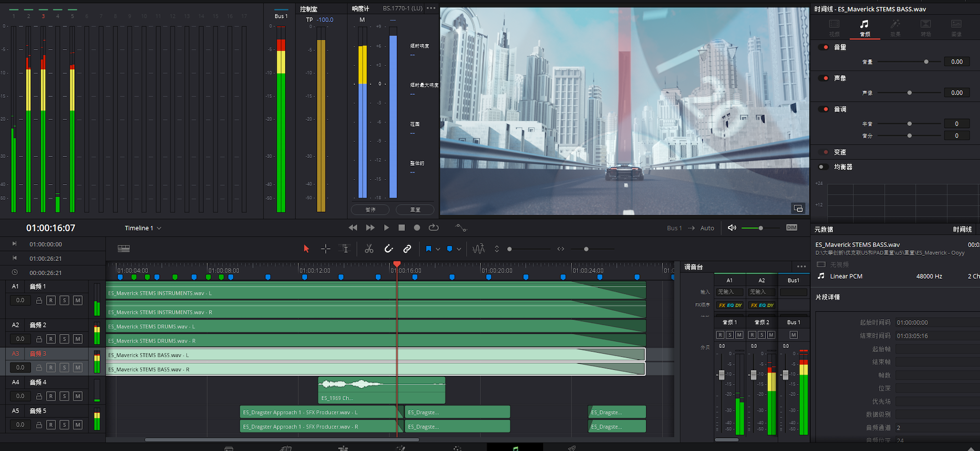Mute track A1 with the M button
The image size is (980, 451).
click(77, 300)
